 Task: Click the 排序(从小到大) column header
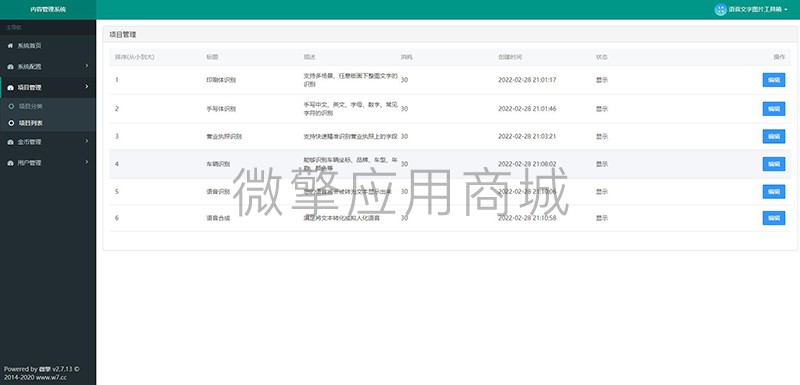click(x=135, y=57)
